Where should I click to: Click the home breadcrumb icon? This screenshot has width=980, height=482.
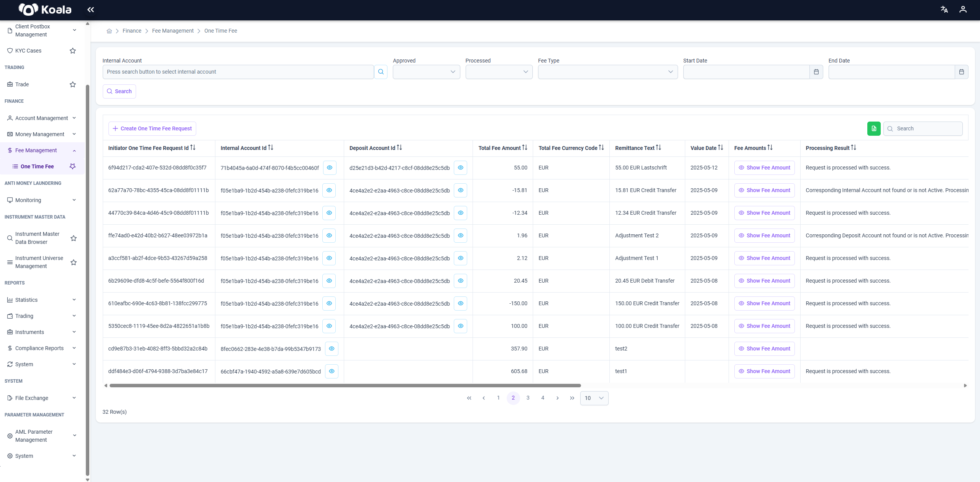[109, 31]
